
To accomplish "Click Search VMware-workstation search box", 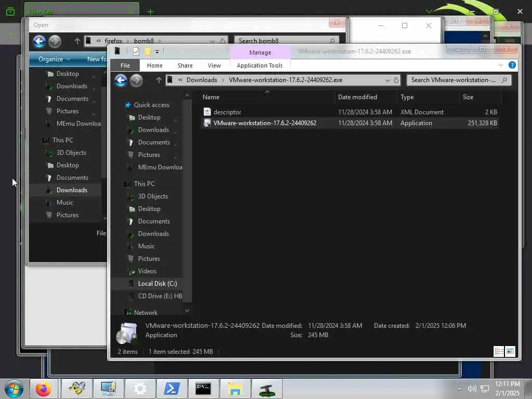I will click(x=459, y=80).
